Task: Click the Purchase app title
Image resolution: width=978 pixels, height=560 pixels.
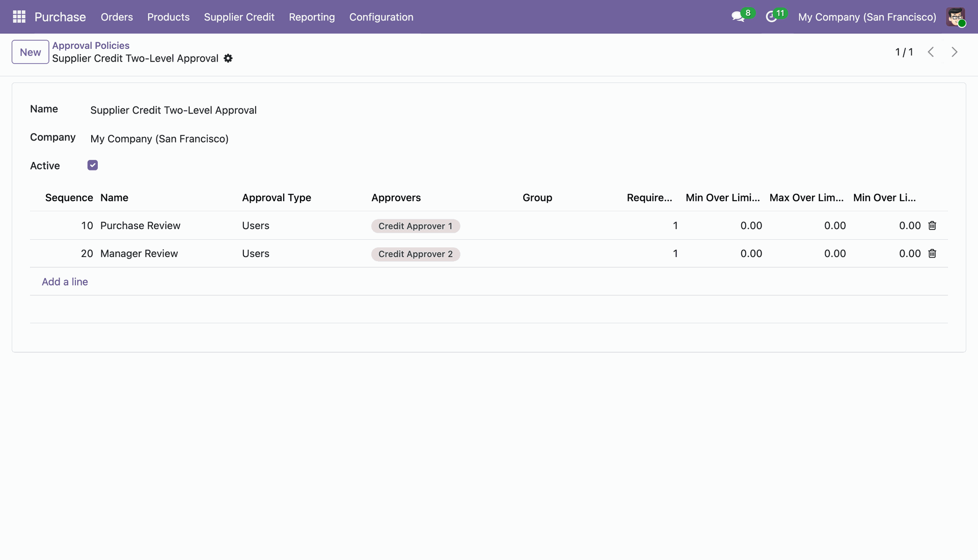Action: [60, 17]
